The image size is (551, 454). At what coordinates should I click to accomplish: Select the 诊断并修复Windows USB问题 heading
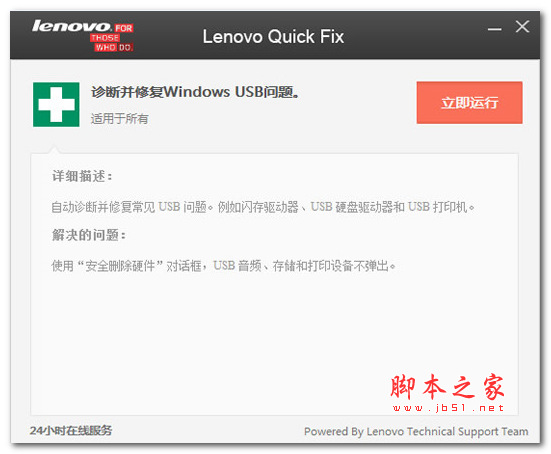195,92
